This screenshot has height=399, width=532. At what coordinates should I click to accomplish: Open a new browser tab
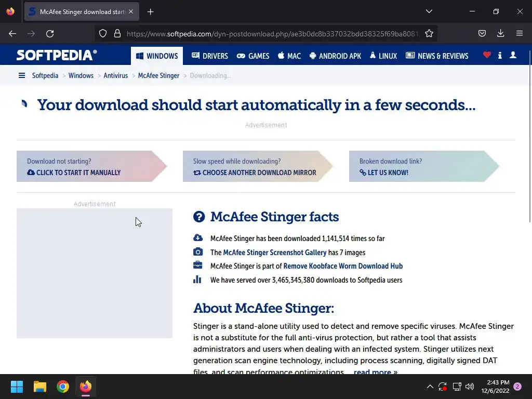pos(150,12)
